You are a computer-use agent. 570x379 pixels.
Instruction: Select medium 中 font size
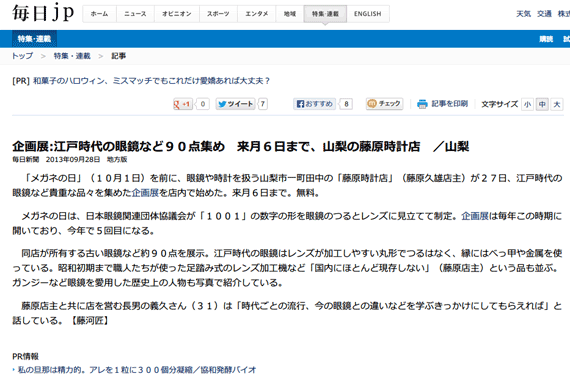tap(542, 105)
